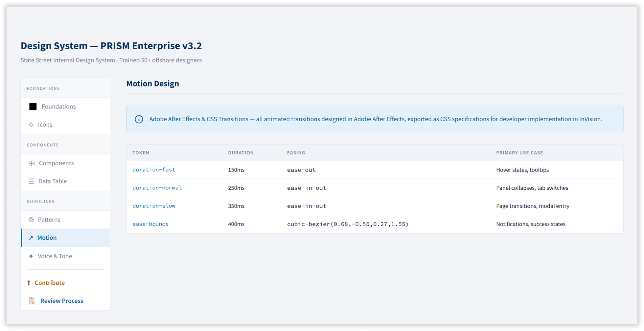Click the cubic-bezier easing value
Image resolution: width=644 pixels, height=331 pixels.
[348, 224]
